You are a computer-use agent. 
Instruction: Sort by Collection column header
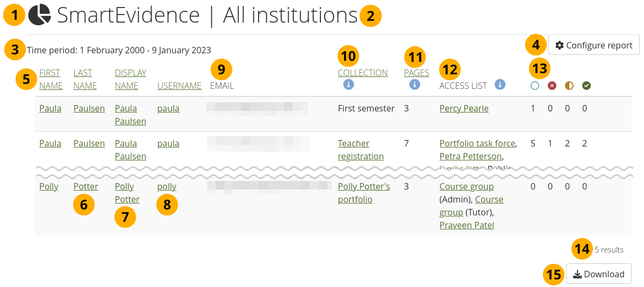click(x=362, y=73)
